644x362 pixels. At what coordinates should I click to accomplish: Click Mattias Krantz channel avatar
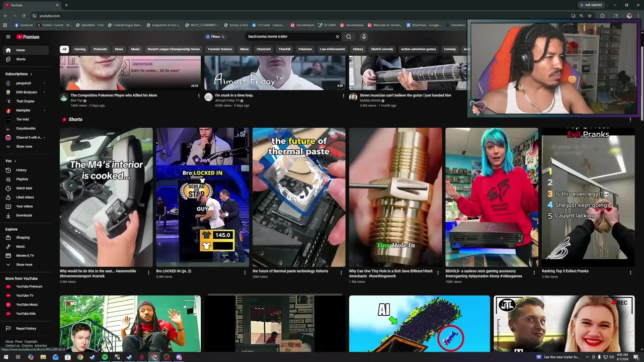(353, 97)
